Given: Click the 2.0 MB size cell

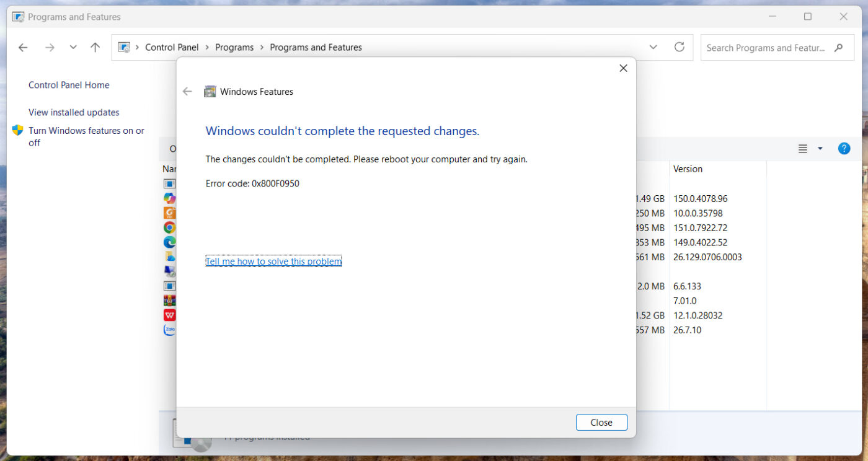Looking at the screenshot, I should pos(650,286).
